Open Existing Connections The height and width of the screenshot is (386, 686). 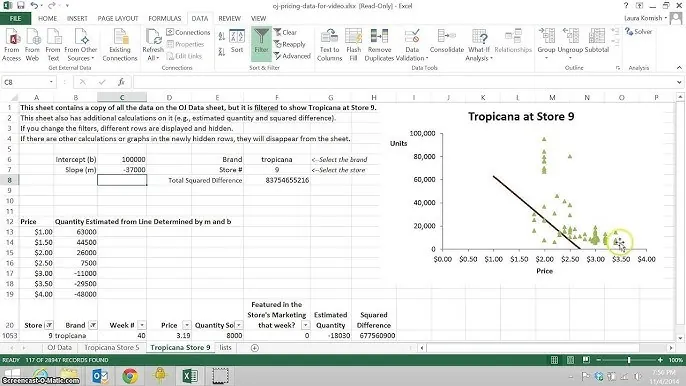click(120, 45)
